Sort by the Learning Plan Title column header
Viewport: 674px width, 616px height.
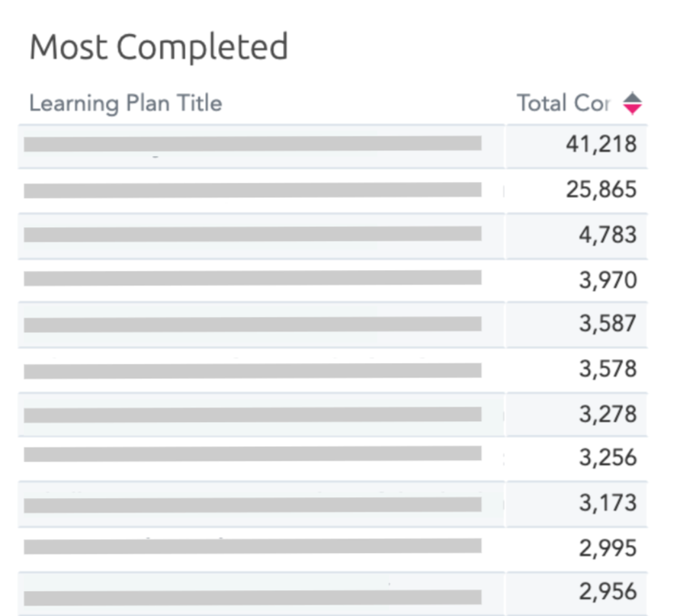point(125,103)
